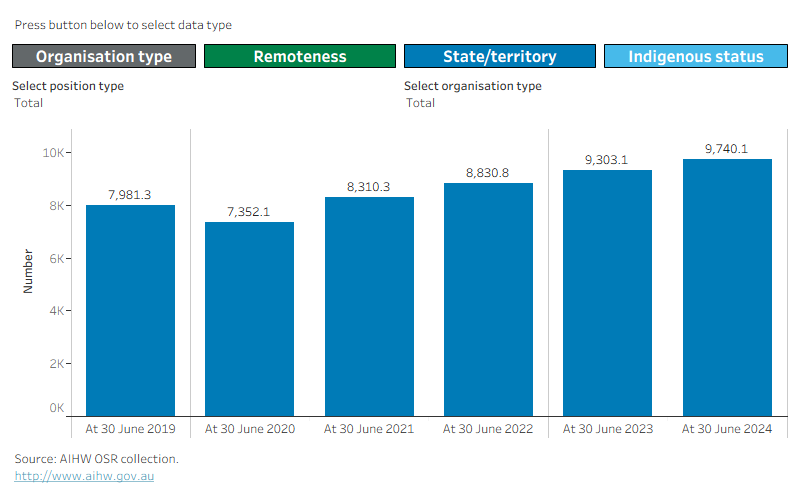Select the Organisation type button
Image resolution: width=800 pixels, height=500 pixels.
(104, 56)
